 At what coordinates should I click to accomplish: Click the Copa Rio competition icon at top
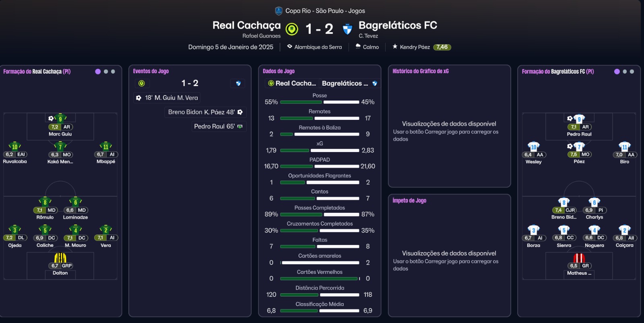(279, 11)
